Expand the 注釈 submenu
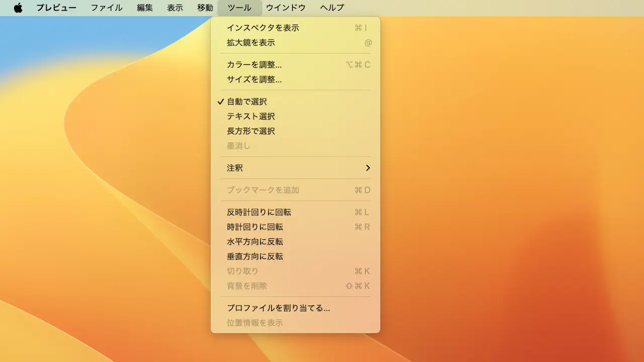The width and height of the screenshot is (644, 362). coord(295,168)
